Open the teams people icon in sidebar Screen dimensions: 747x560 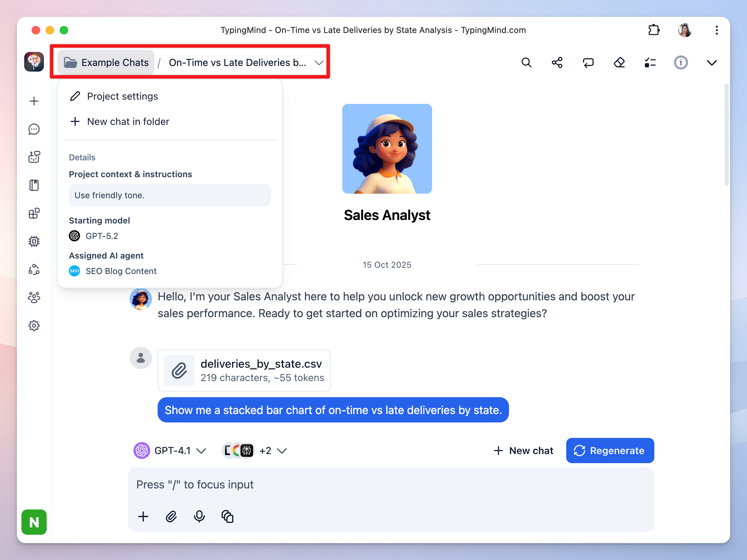[x=34, y=298]
